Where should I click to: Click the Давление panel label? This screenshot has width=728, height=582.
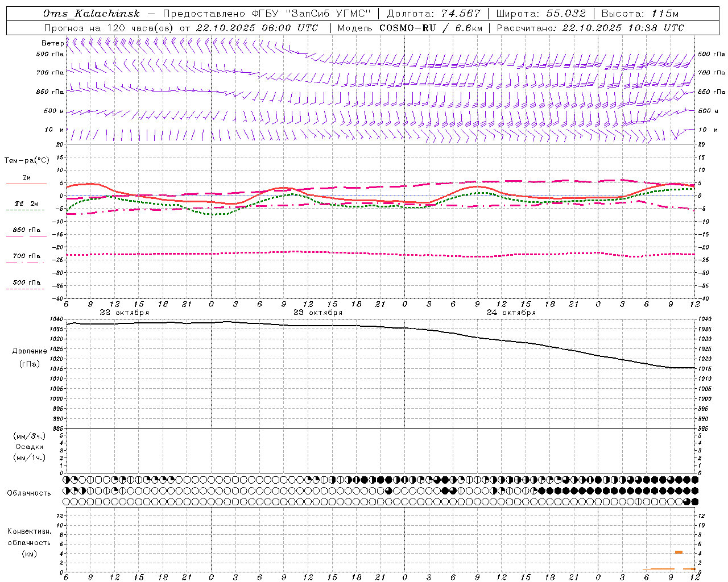point(30,351)
